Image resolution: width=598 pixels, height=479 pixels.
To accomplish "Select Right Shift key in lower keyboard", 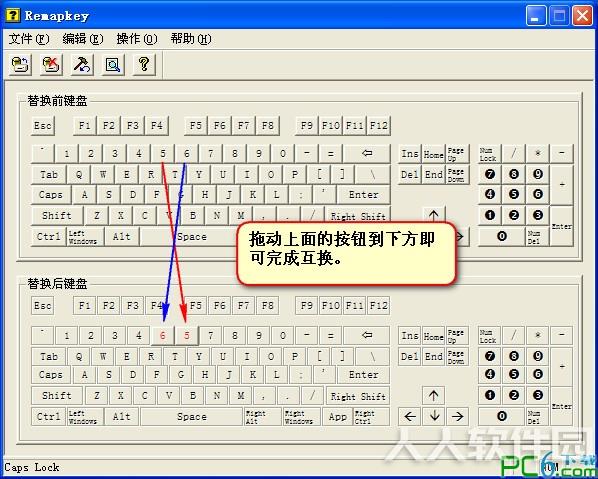I will pos(358,396).
